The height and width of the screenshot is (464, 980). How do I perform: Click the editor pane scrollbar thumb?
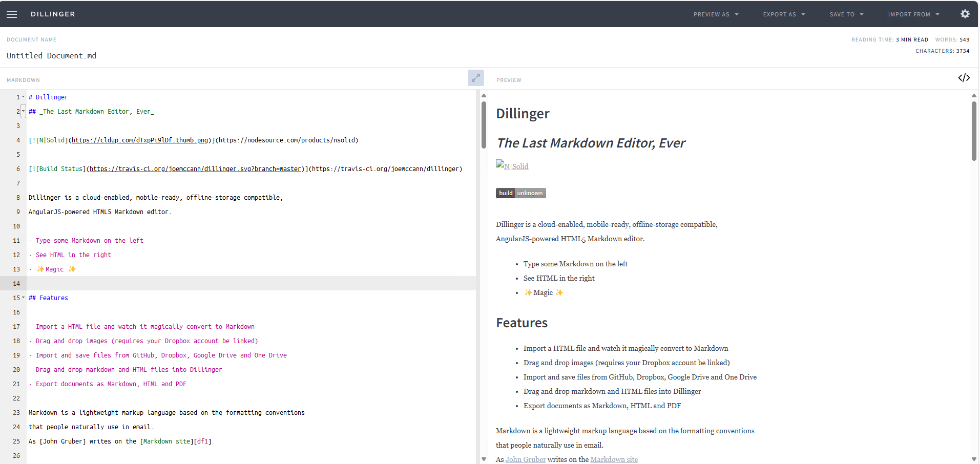click(484, 125)
